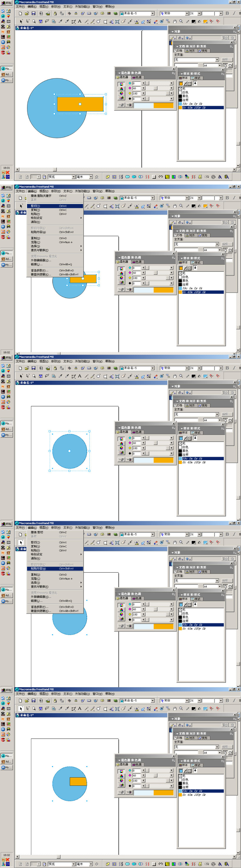Click the Save icon in the fifth screenshot
Image resolution: width=241 pixels, height=868 pixels.
(x=33, y=700)
